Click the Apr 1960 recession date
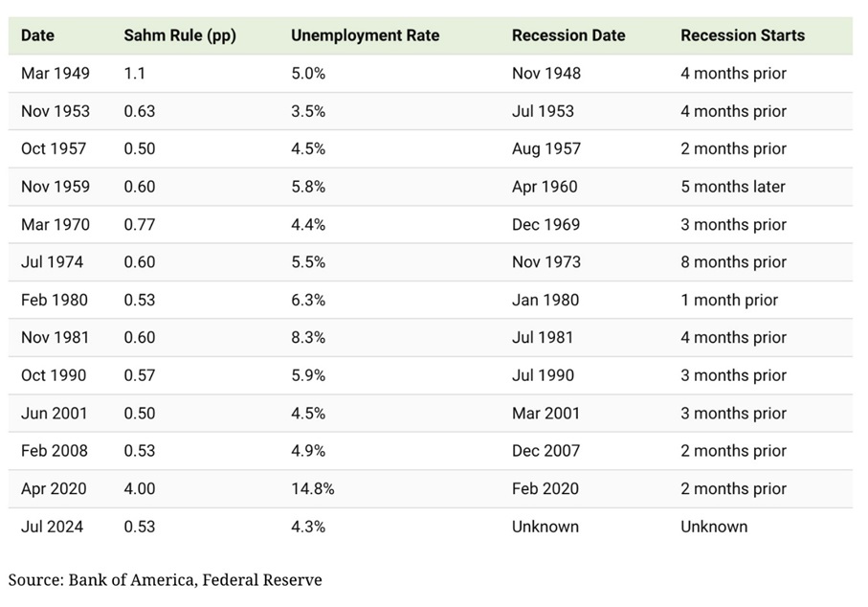Screen dimensions: 868x607 coord(545,187)
